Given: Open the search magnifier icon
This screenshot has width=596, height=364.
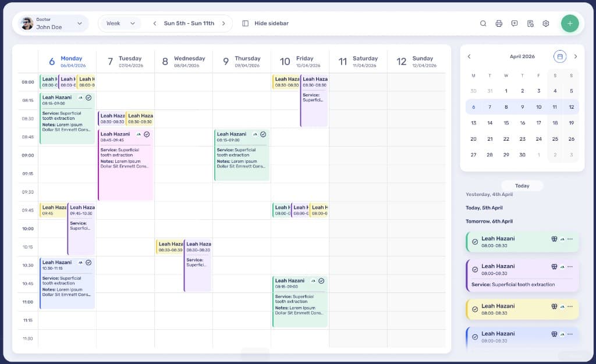Looking at the screenshot, I should (483, 23).
